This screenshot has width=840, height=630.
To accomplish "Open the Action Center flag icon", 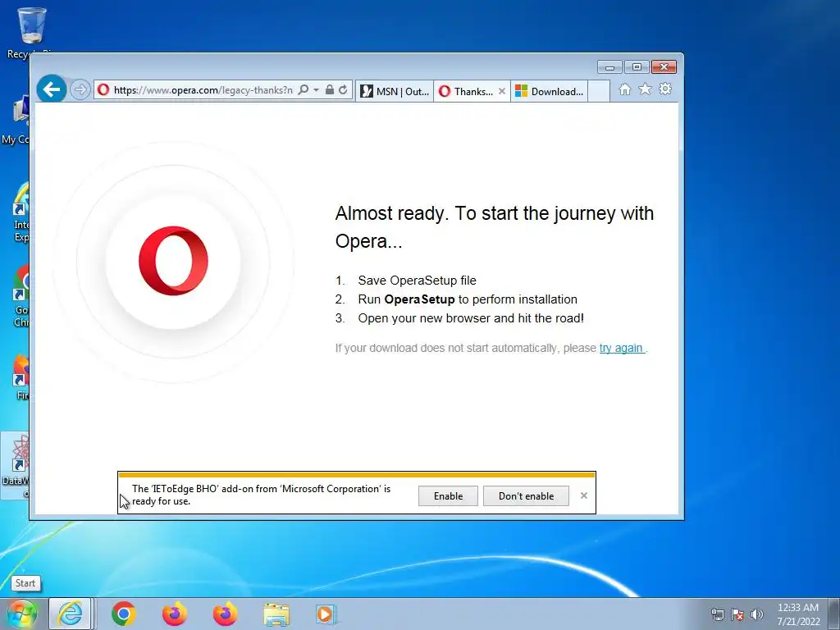I will click(737, 614).
